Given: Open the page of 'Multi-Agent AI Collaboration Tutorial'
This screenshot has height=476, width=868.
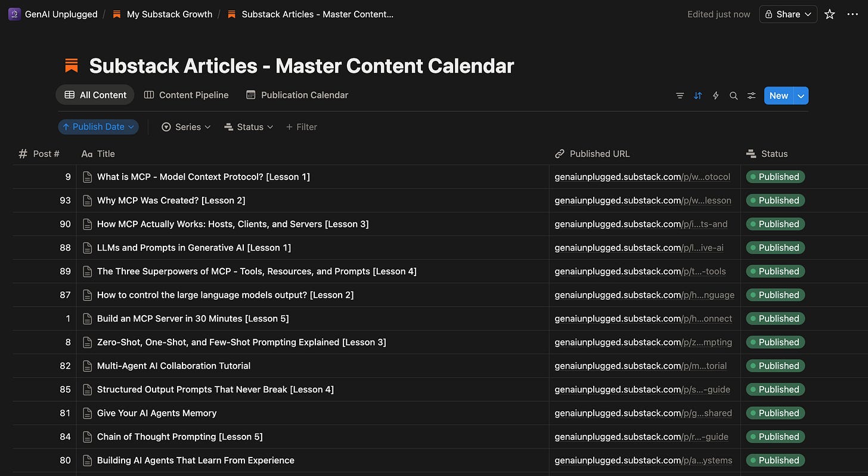Looking at the screenshot, I should [x=173, y=366].
